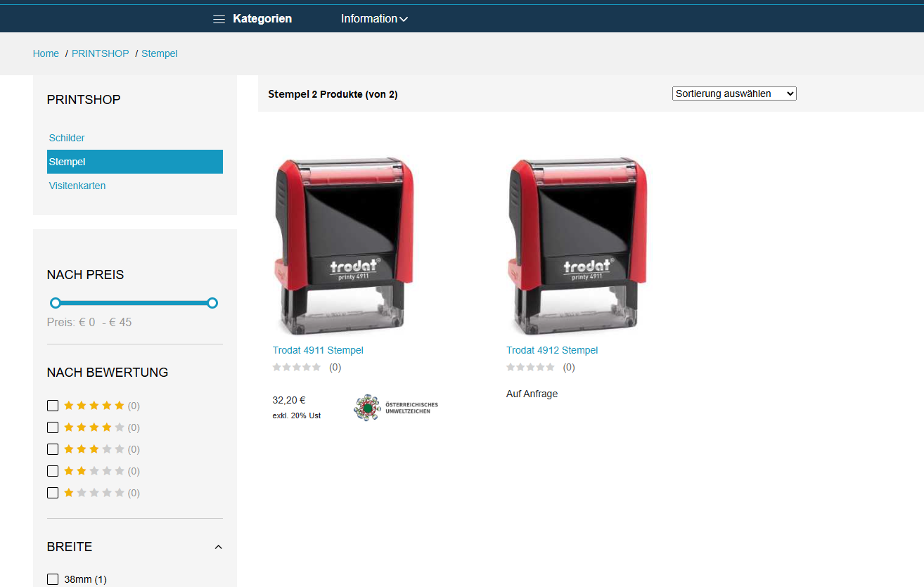924x587 pixels.
Task: Click the 32,20 € price text
Action: (289, 400)
